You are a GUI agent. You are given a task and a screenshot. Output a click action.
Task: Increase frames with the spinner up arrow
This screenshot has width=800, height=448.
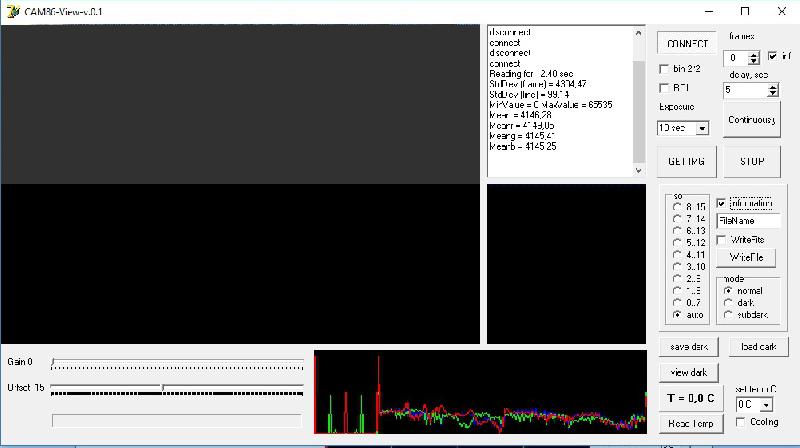[754, 55]
